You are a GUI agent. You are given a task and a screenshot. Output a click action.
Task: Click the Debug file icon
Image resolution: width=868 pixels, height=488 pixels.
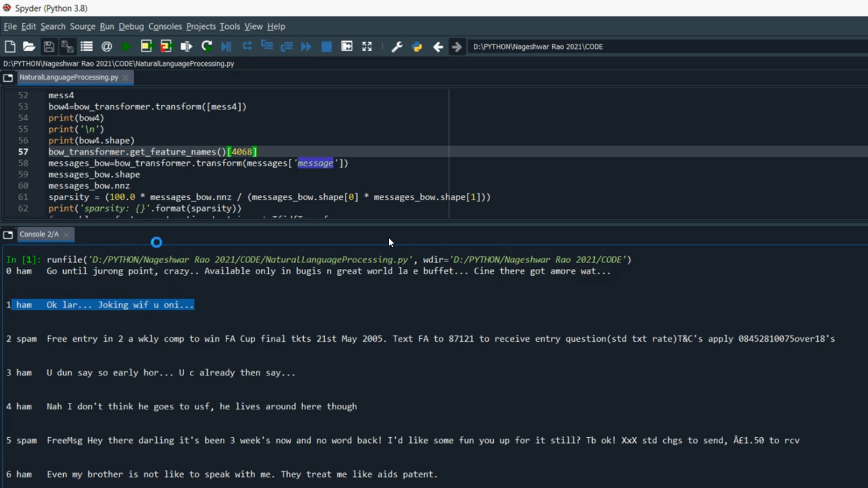click(x=226, y=47)
